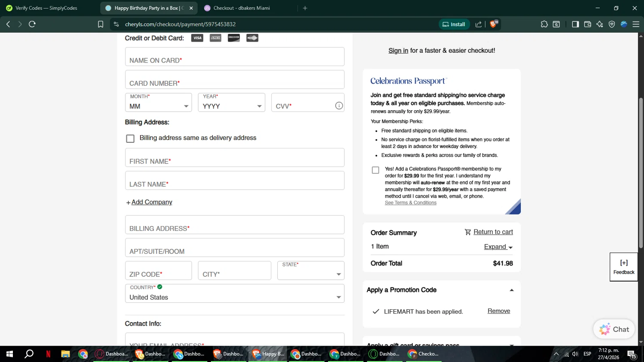This screenshot has height=362, width=644.
Task: Toggle the browser sidebar panel icon
Action: 575,24
